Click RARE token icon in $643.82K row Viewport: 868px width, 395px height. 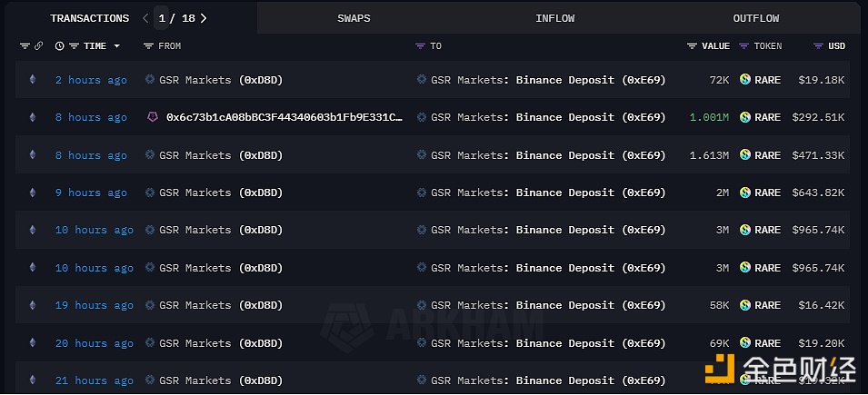click(x=745, y=193)
